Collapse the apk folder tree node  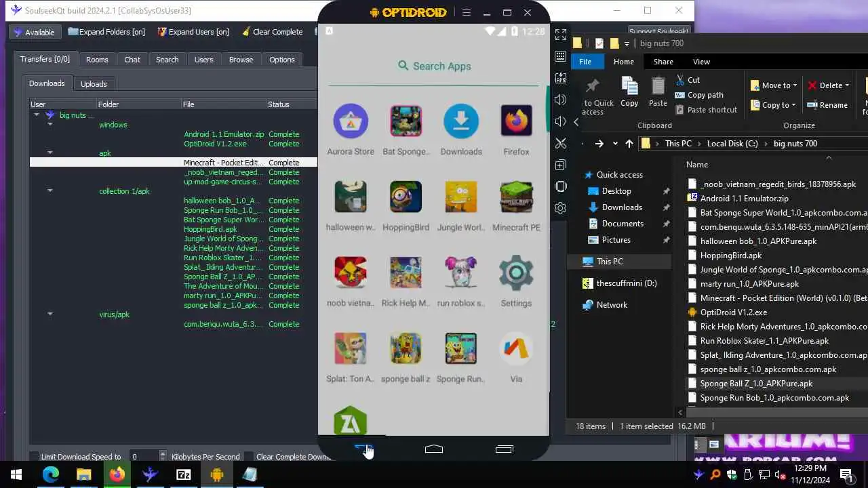point(50,153)
